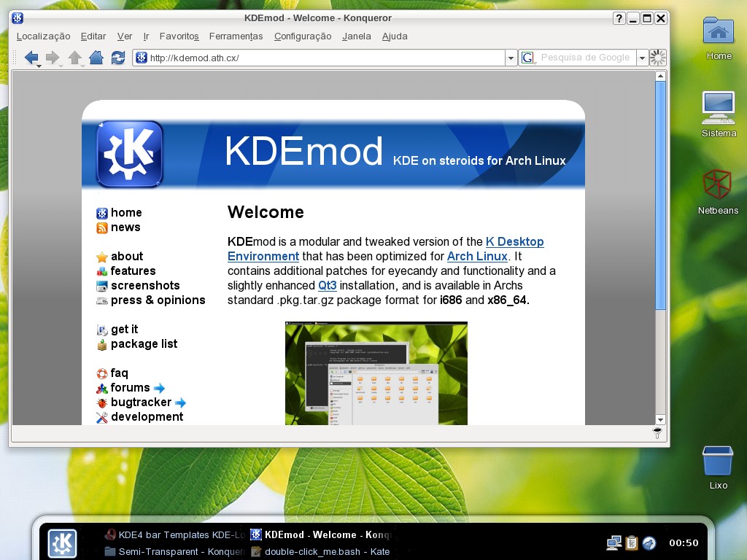The image size is (747, 560).
Task: Open the home sidebar link
Action: (126, 212)
